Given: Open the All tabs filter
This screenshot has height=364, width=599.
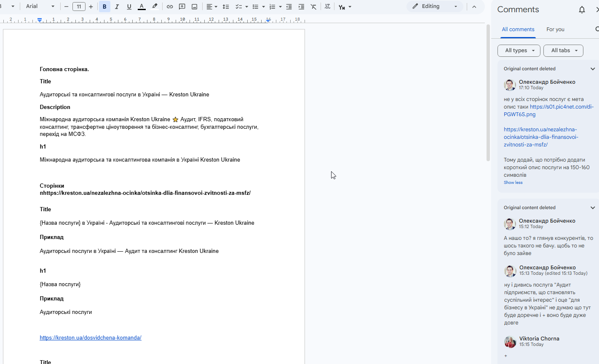Looking at the screenshot, I should 564,50.
